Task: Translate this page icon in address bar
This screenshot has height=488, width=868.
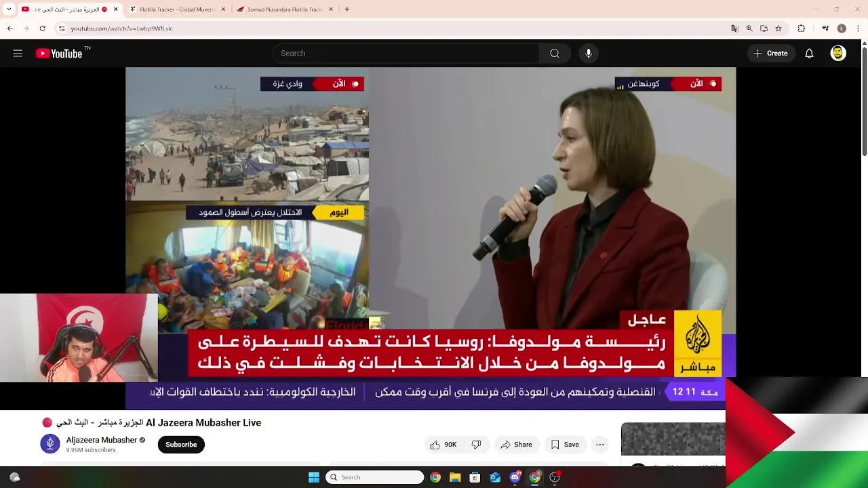Action: (x=734, y=28)
